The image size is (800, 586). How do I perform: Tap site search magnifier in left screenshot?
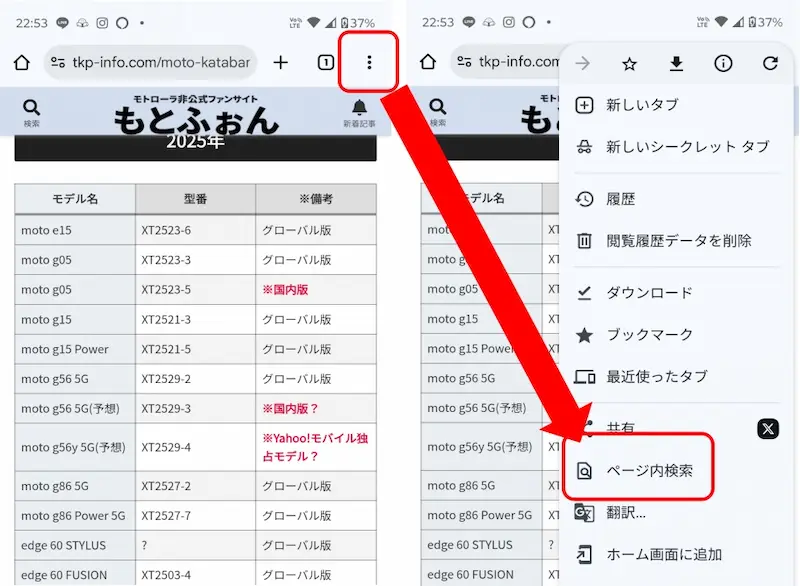pyautogui.click(x=31, y=113)
